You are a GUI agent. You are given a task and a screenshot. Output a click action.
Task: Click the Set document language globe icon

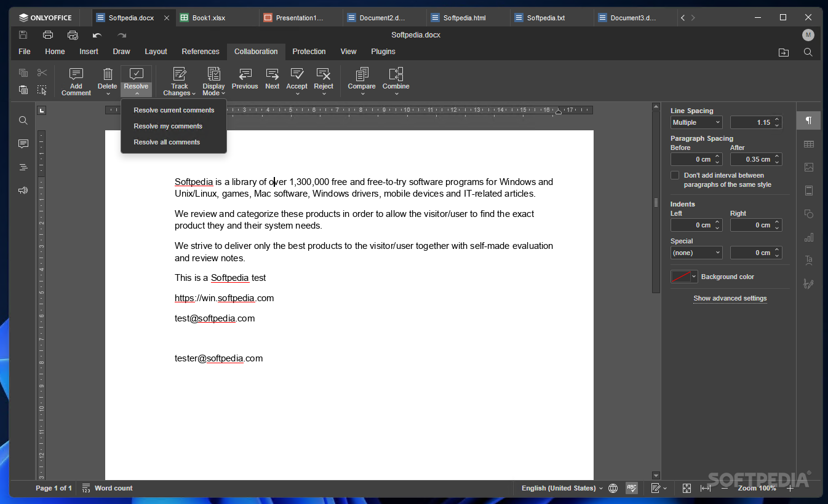pos(613,488)
